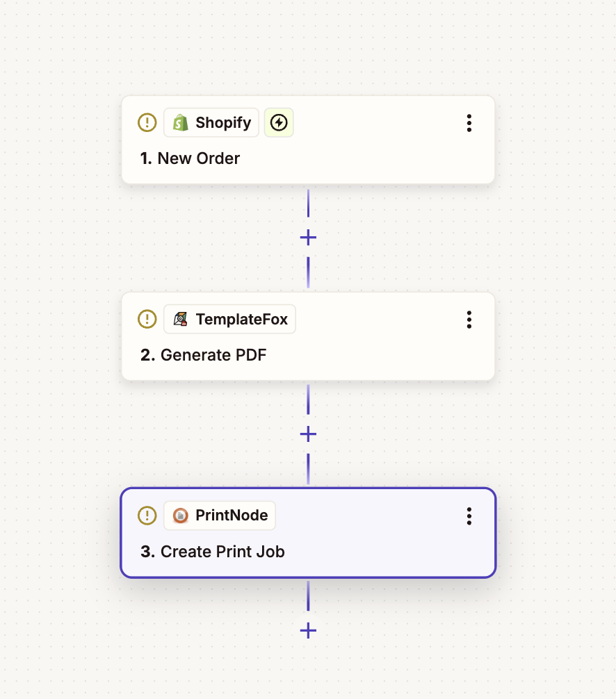This screenshot has height=699, width=616.
Task: Click the Shopify app name label
Action: pyautogui.click(x=223, y=123)
